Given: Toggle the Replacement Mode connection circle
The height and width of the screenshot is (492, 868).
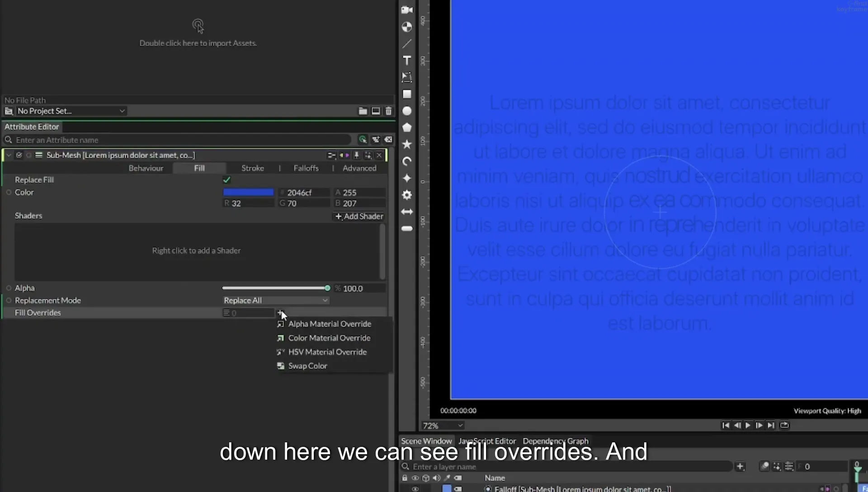Looking at the screenshot, I should pyautogui.click(x=9, y=300).
